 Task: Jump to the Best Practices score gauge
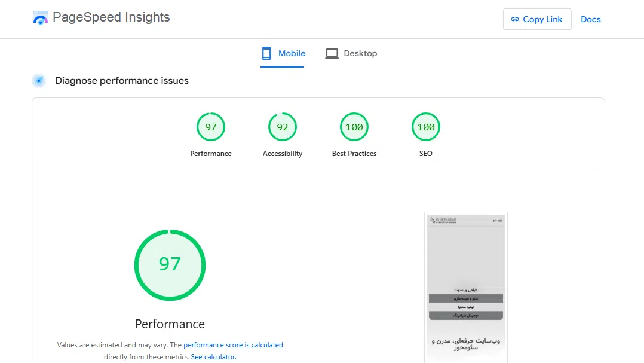[354, 127]
